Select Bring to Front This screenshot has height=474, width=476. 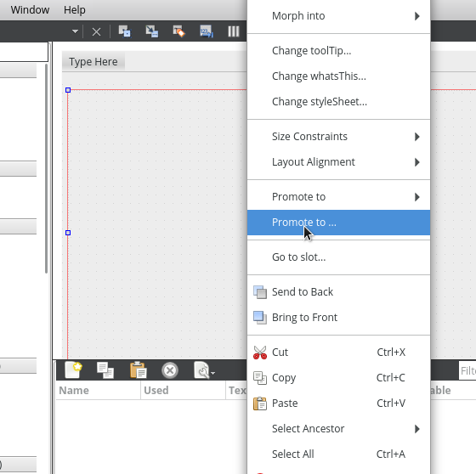tap(338, 318)
